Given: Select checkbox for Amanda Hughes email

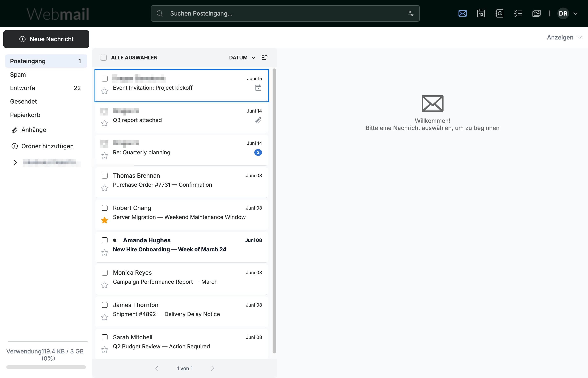Looking at the screenshot, I should point(105,240).
